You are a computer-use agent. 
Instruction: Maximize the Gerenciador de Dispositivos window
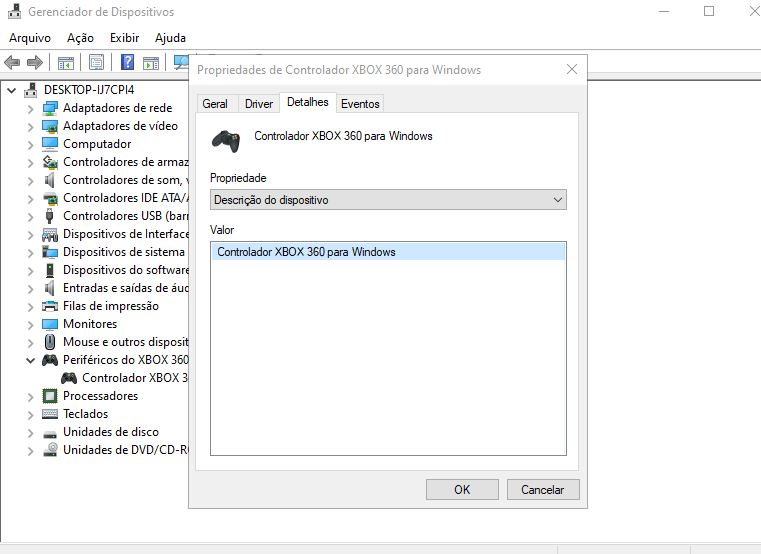pos(709,11)
